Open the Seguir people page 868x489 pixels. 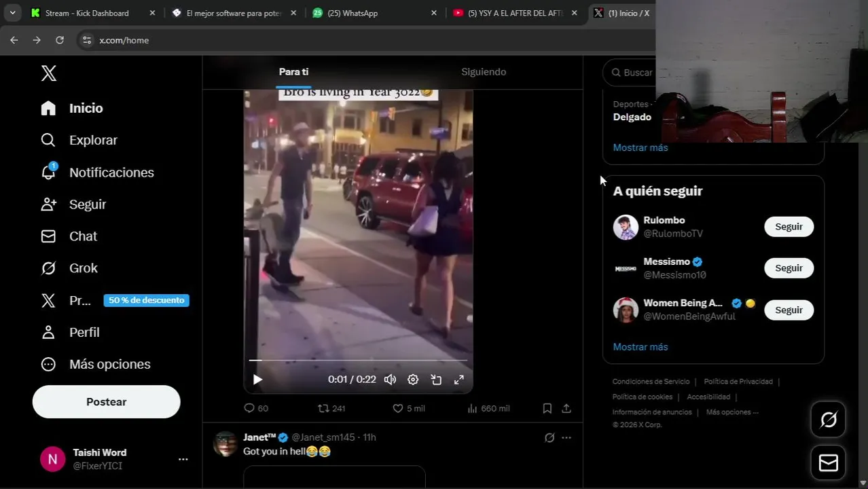(x=73, y=204)
